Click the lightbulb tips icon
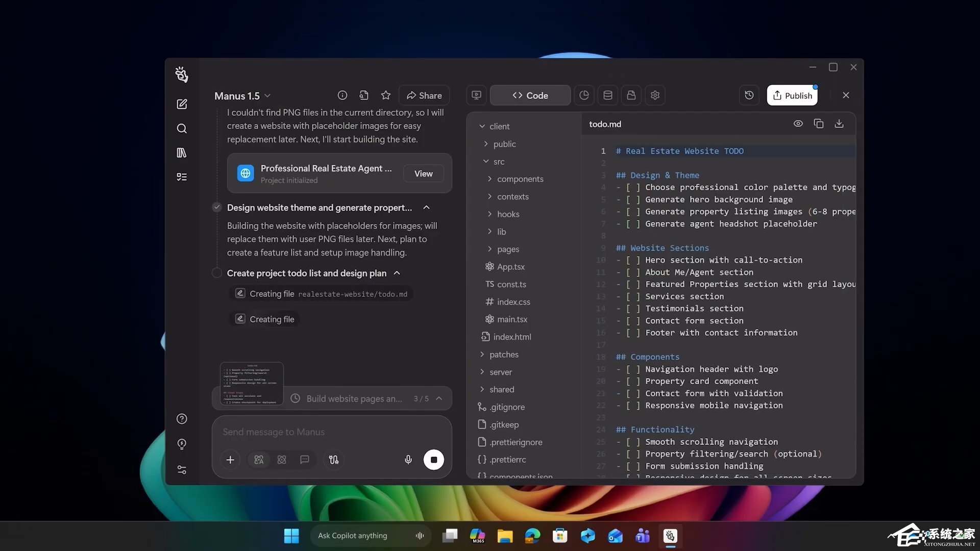This screenshot has height=551, width=980. [182, 444]
